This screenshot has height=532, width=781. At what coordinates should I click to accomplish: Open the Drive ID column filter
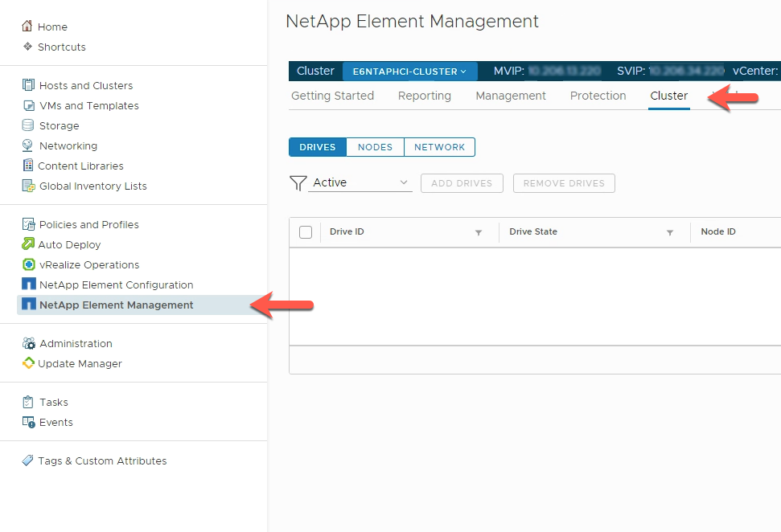pyautogui.click(x=478, y=232)
